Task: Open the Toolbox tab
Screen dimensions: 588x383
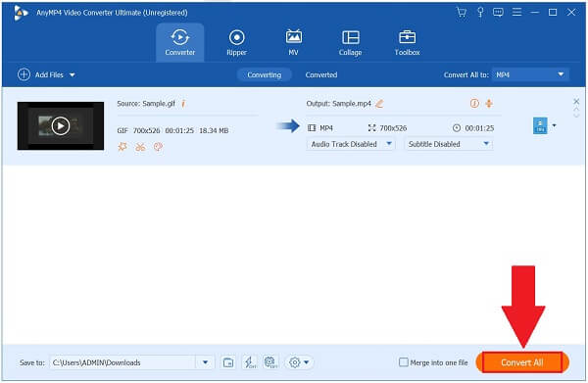Action: click(x=407, y=42)
